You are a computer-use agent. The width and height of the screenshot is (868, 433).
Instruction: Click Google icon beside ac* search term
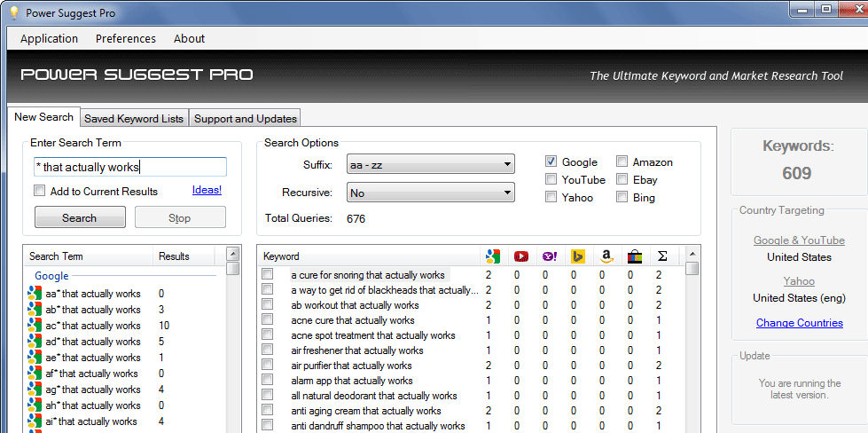[x=35, y=326]
